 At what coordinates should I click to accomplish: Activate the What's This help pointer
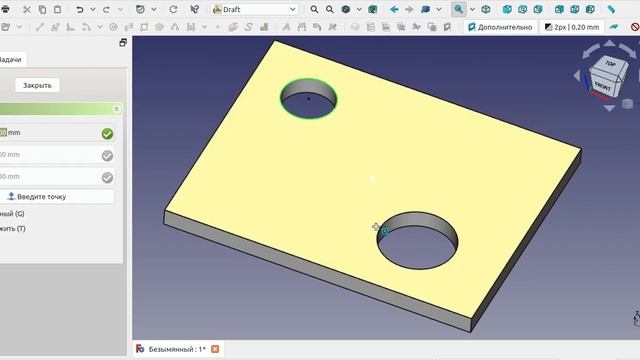(195, 9)
